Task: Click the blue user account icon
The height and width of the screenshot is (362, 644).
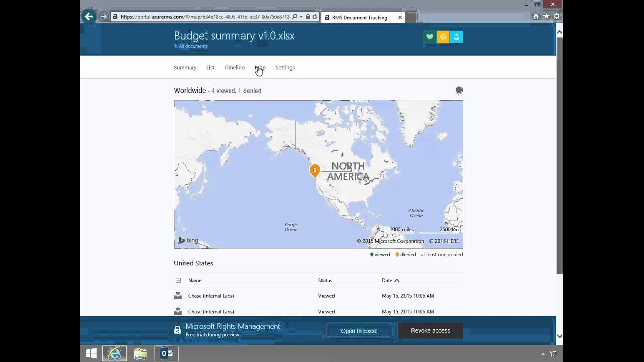Action: pos(456,37)
